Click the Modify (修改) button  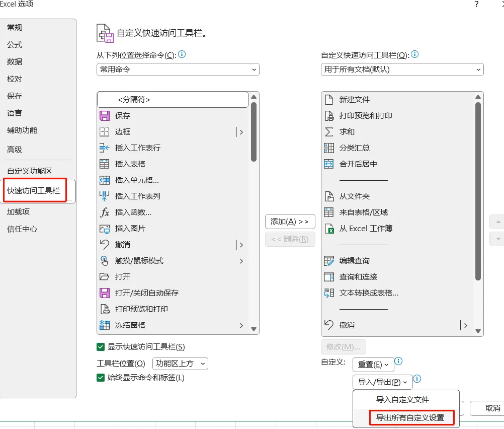tap(343, 346)
